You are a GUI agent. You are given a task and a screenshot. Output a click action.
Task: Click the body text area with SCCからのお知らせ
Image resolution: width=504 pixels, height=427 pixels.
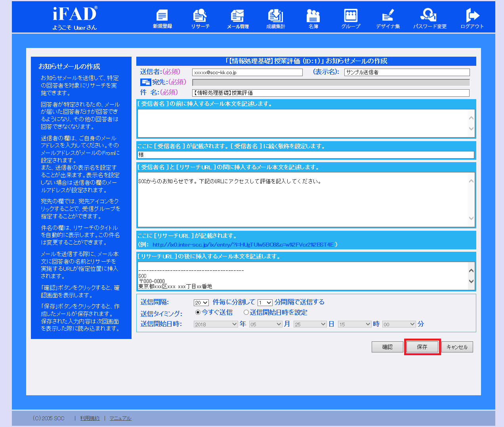pos(306,199)
